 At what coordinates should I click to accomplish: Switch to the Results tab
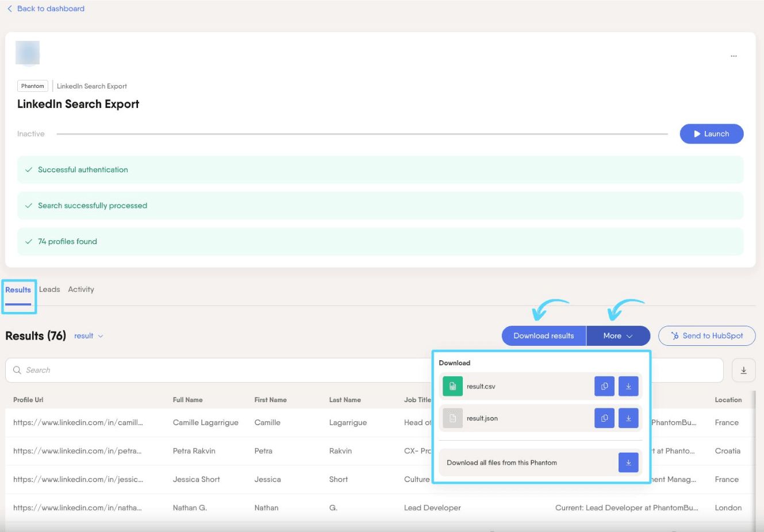[x=18, y=290]
